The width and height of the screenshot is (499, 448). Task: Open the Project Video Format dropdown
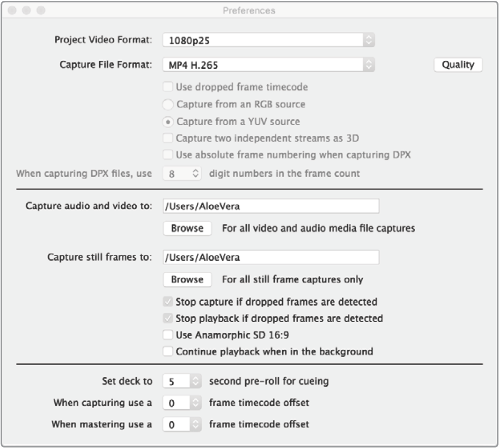point(268,40)
